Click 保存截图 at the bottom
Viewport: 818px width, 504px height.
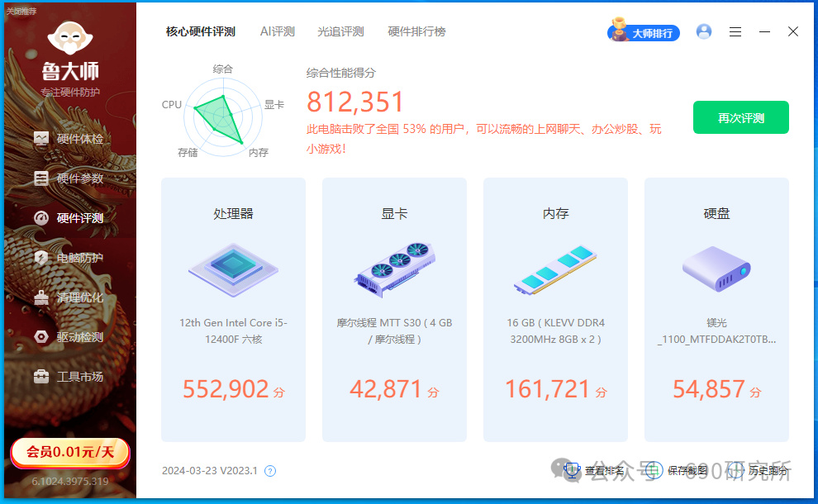[x=687, y=471]
